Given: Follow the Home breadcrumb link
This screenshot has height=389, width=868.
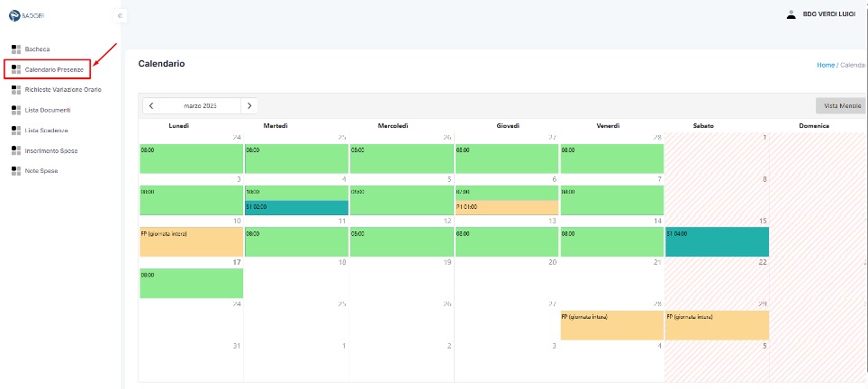Looking at the screenshot, I should coord(825,65).
